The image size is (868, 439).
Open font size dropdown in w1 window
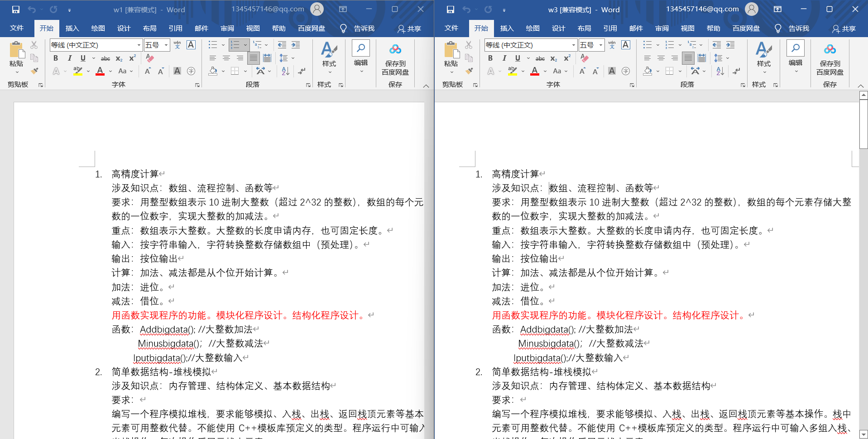click(166, 45)
